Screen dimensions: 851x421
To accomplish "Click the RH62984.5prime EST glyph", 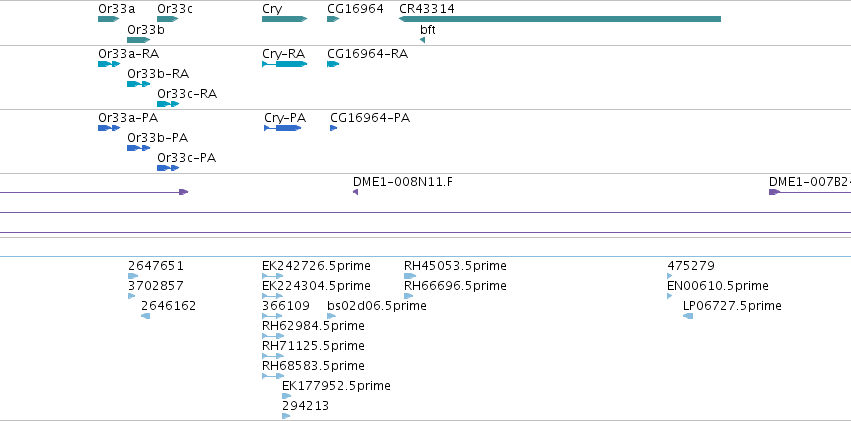I will pyautogui.click(x=272, y=336).
